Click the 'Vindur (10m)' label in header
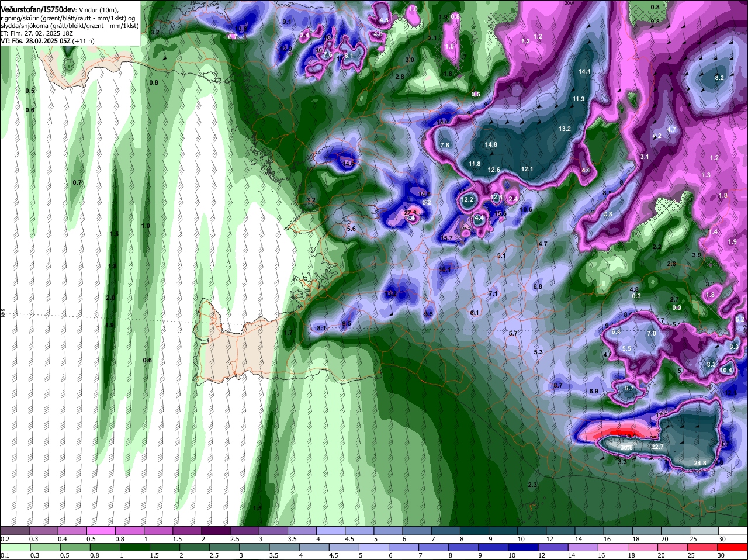The image size is (748, 560). pos(98,10)
